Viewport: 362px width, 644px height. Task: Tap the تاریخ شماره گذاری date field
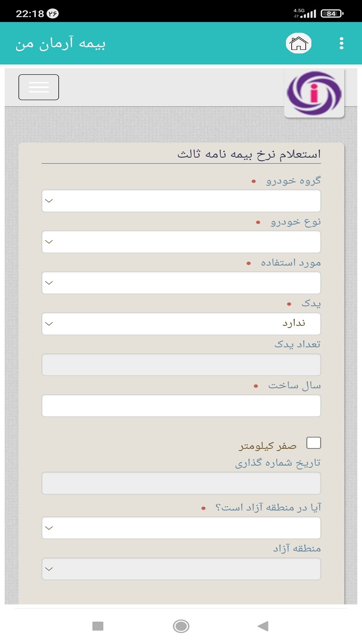(181, 483)
